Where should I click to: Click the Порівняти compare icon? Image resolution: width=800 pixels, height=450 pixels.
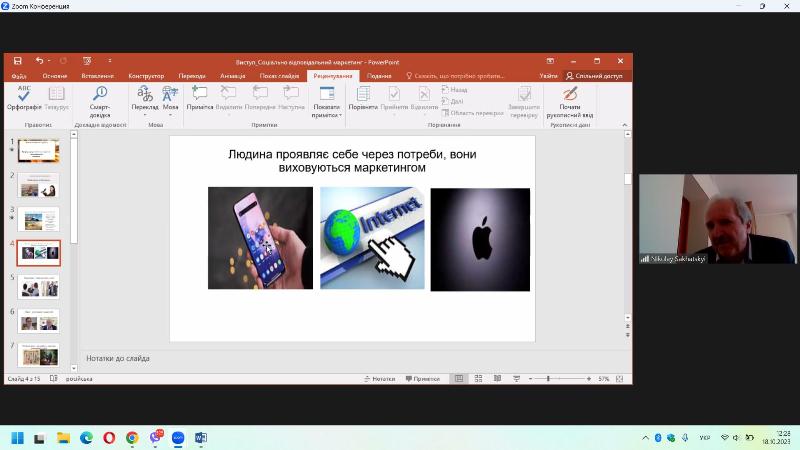[363, 98]
